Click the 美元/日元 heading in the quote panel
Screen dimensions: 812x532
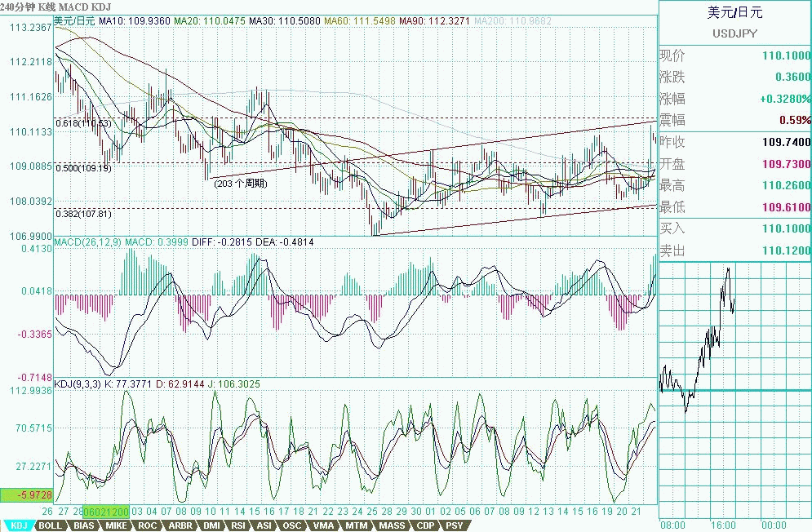(x=734, y=12)
